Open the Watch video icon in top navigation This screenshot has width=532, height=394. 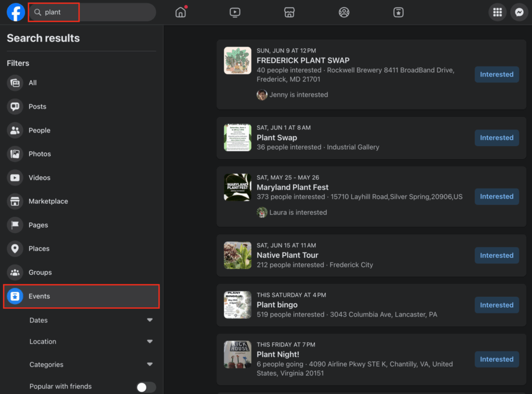point(235,12)
